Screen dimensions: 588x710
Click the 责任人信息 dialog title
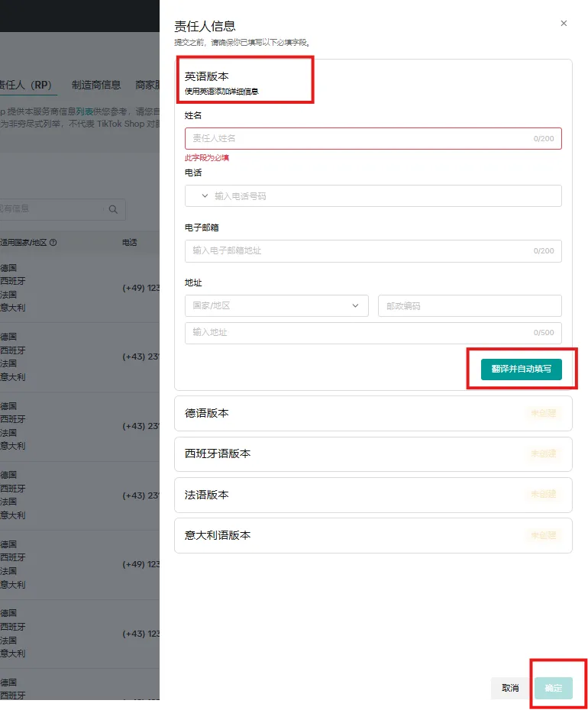click(205, 26)
